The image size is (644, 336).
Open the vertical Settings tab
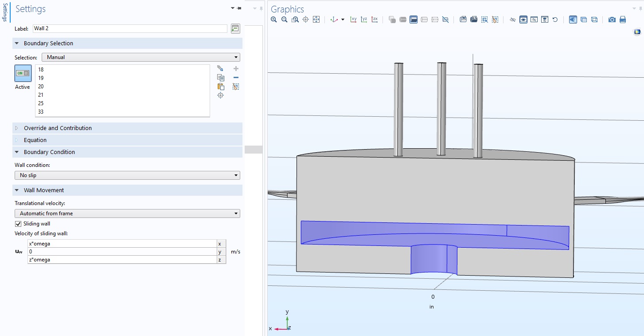point(5,12)
